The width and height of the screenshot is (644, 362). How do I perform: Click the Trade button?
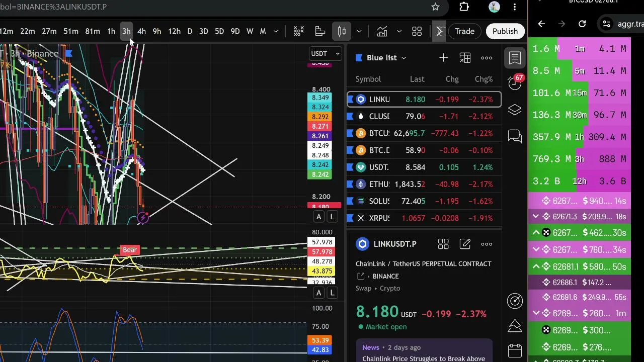(464, 31)
